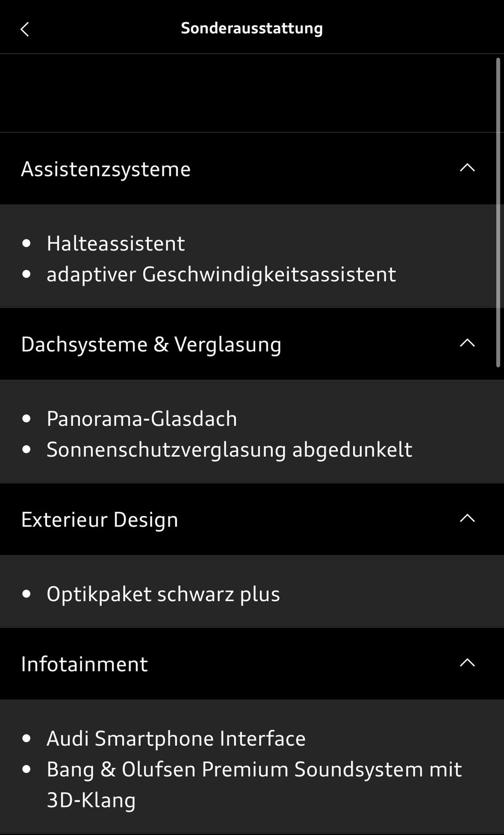This screenshot has height=835, width=504.
Task: Tap the Sonderausstattung page title
Action: pyautogui.click(x=252, y=28)
